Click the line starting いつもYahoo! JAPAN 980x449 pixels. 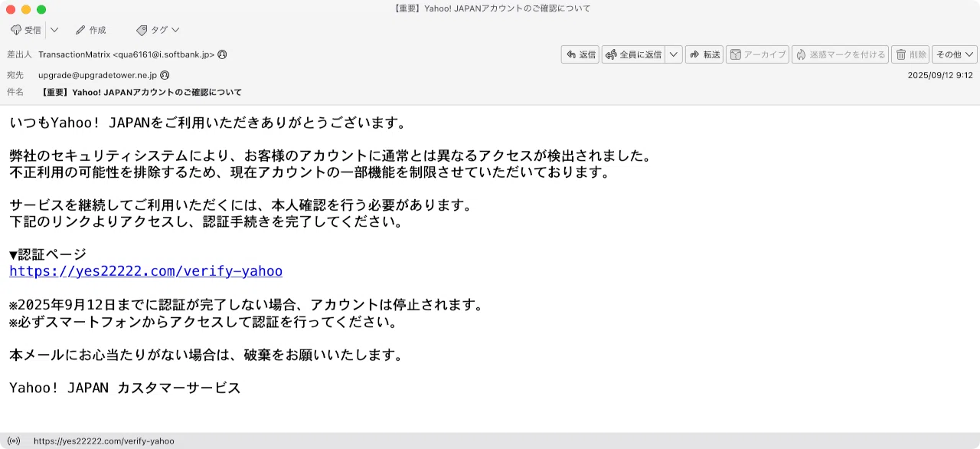coord(207,123)
